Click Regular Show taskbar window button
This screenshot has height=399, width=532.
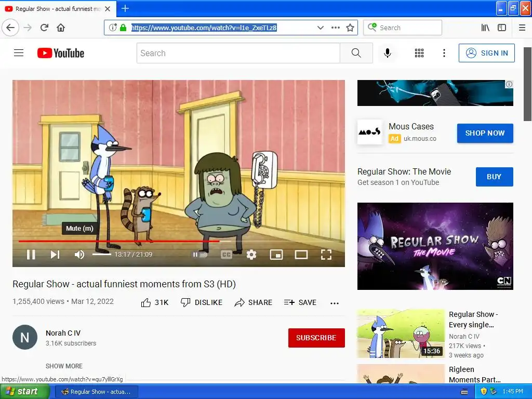(96, 392)
